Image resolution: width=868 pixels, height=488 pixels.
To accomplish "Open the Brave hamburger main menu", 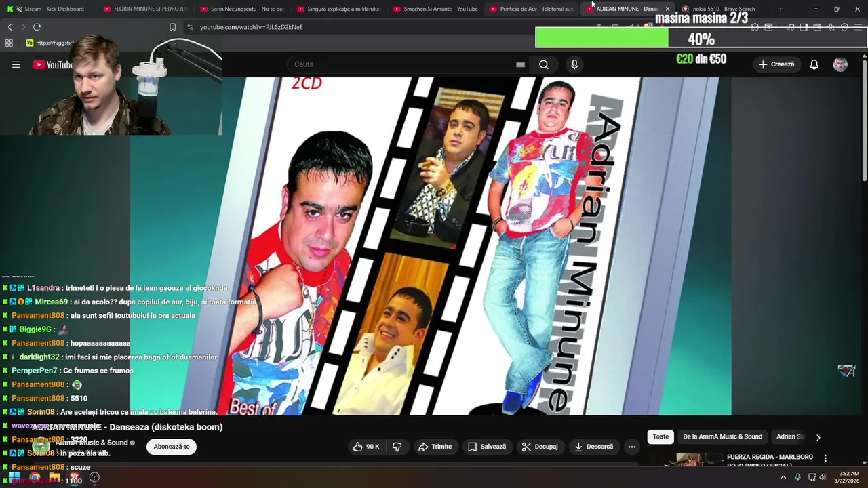I will (858, 27).
